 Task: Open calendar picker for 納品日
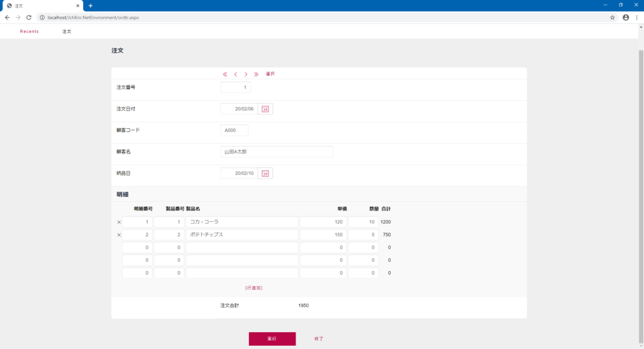tap(265, 174)
